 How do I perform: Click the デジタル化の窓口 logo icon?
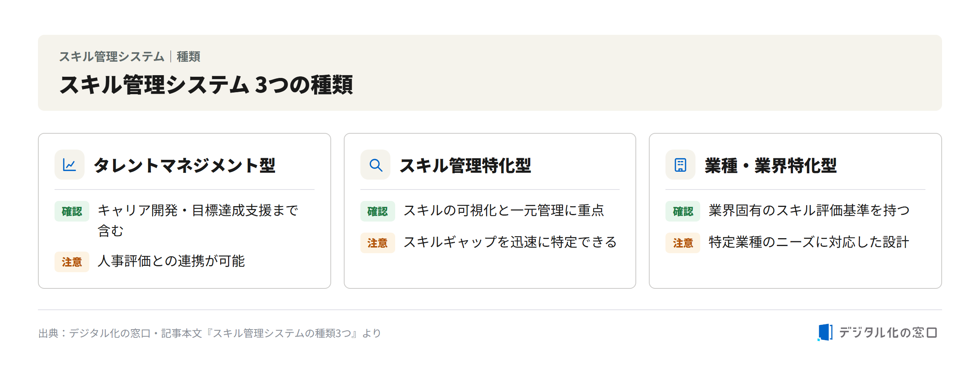tap(825, 332)
